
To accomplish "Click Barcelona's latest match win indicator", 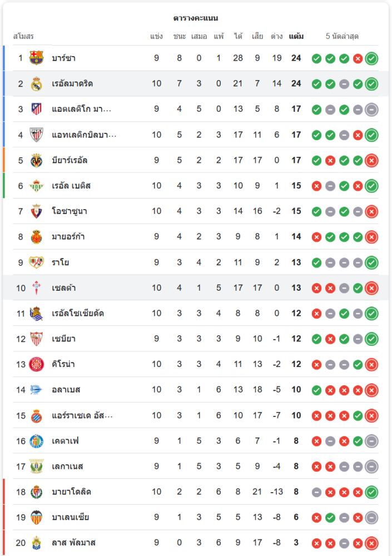I will tap(371, 58).
